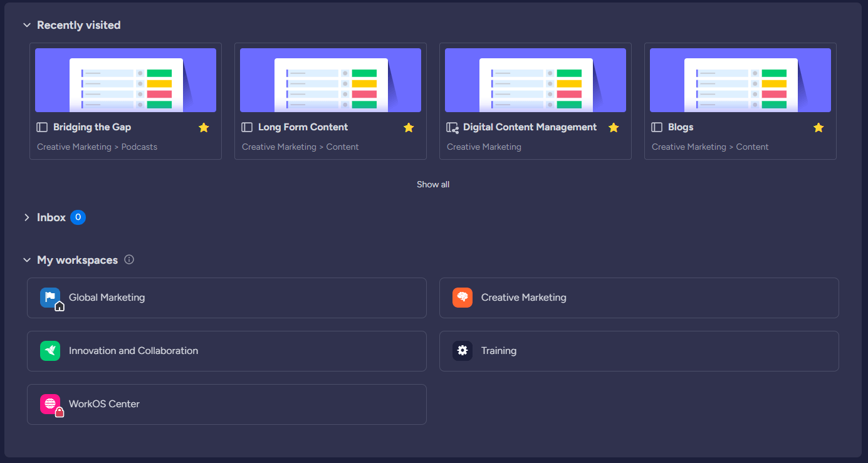The width and height of the screenshot is (868, 463).
Task: Click the Blogs board title
Action: pyautogui.click(x=681, y=127)
